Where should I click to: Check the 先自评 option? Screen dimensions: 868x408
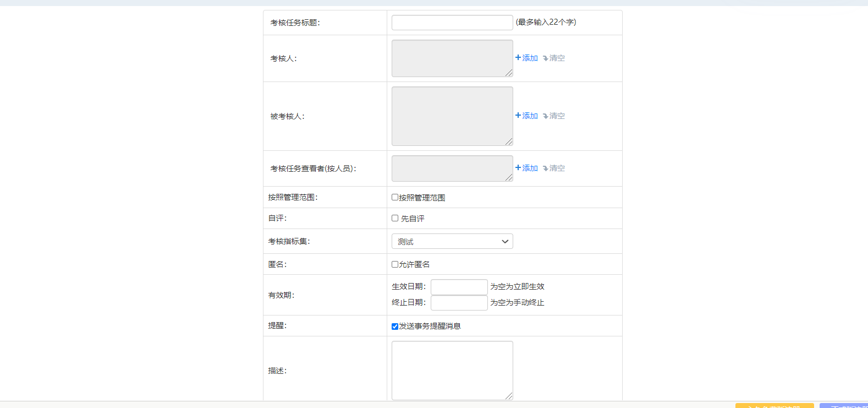pyautogui.click(x=395, y=218)
